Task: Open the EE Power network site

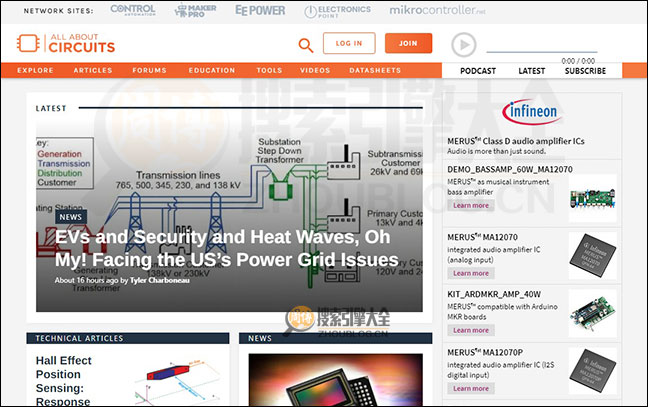Action: pos(259,11)
